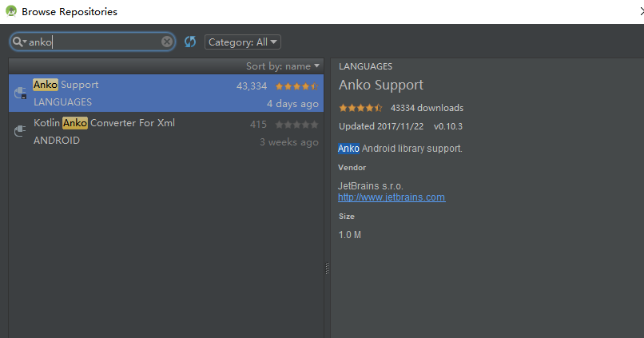Click the 'JetBrains s.r.o.' vendor name

click(371, 186)
